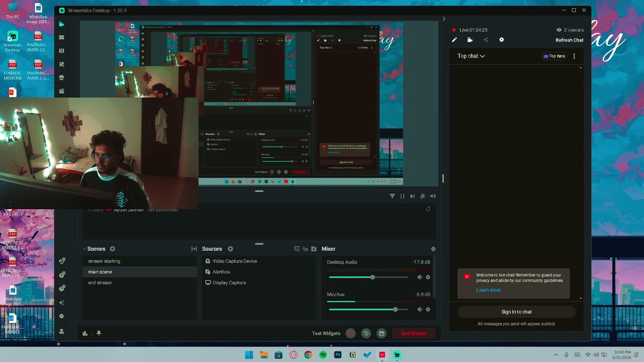644x362 pixels.
Task: Open schedule stream calendar icon
Action: click(381, 333)
